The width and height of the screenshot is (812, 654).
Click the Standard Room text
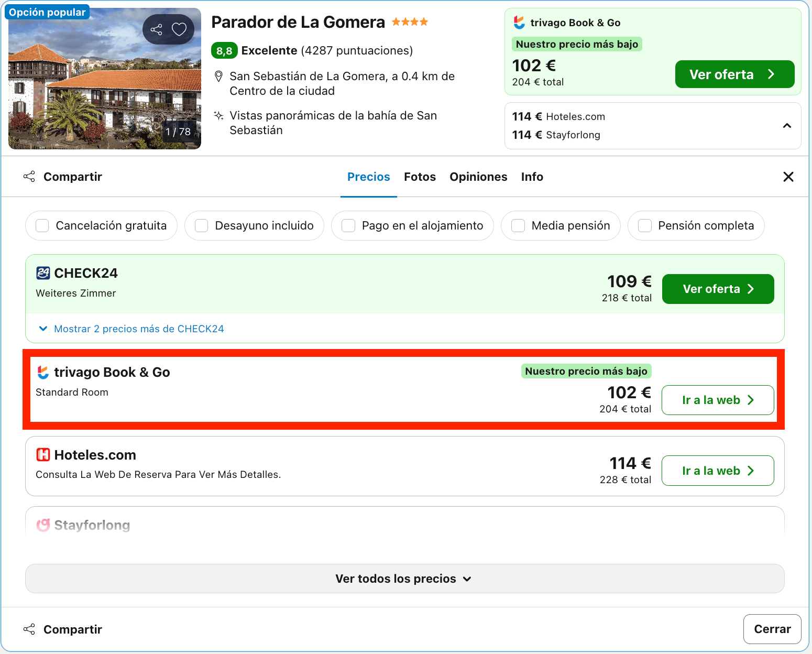pyautogui.click(x=72, y=392)
